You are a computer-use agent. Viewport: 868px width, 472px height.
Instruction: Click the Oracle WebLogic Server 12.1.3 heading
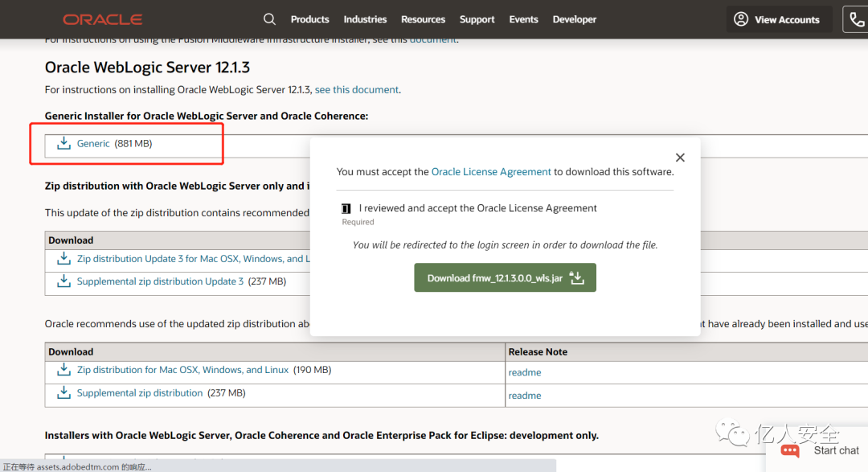(x=147, y=67)
